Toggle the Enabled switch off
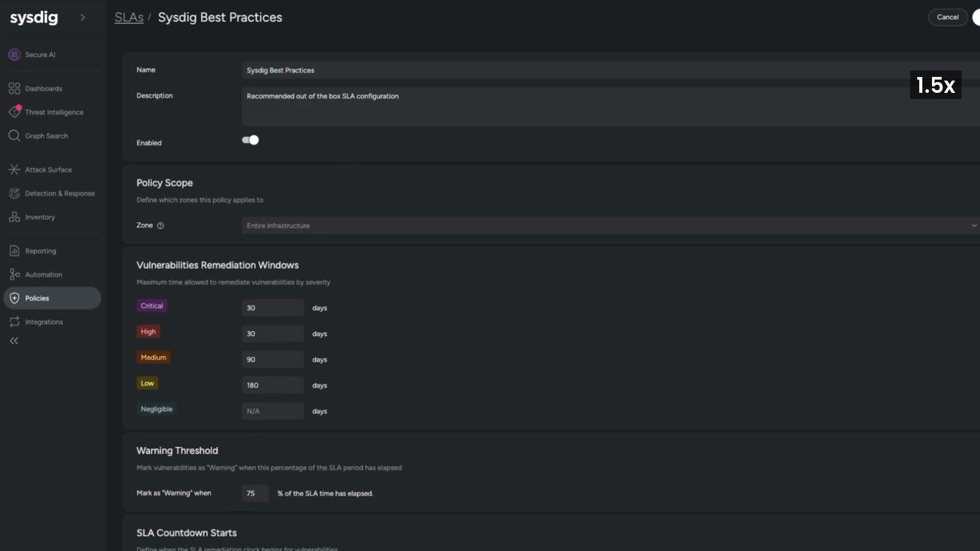 (250, 140)
